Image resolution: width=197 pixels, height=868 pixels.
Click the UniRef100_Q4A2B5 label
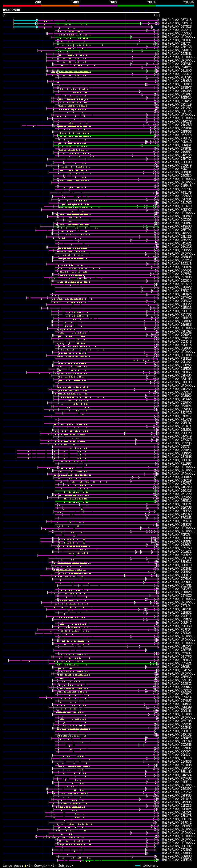click(177, 125)
